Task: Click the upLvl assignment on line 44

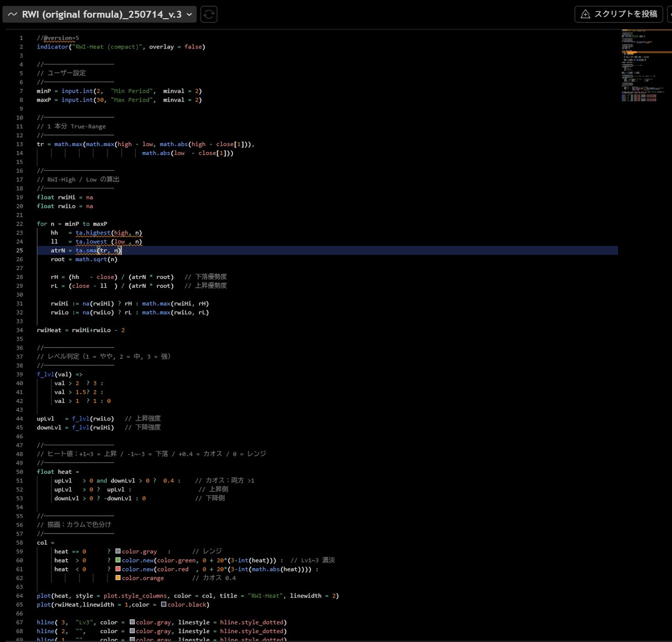Action: [x=75, y=418]
